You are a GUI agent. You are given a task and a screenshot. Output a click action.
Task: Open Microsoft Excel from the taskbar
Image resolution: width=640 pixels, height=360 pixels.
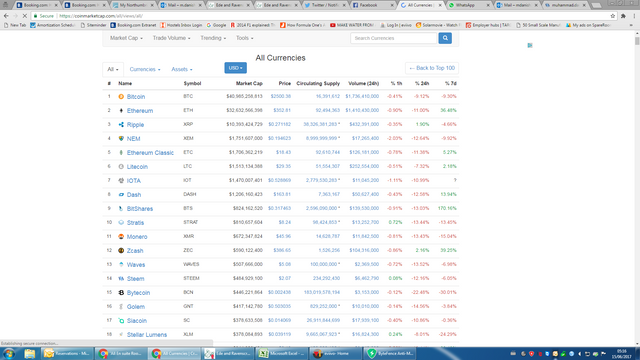coord(282,353)
